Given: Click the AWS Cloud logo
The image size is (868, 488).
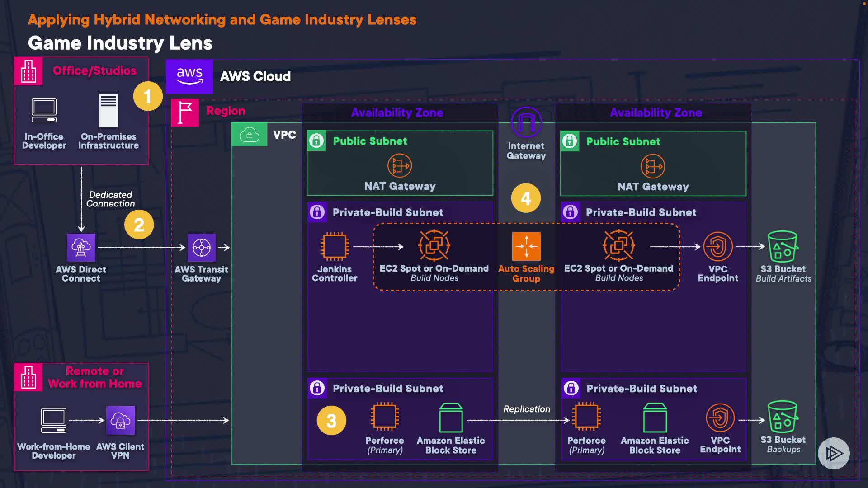Looking at the screenshot, I should (x=189, y=76).
